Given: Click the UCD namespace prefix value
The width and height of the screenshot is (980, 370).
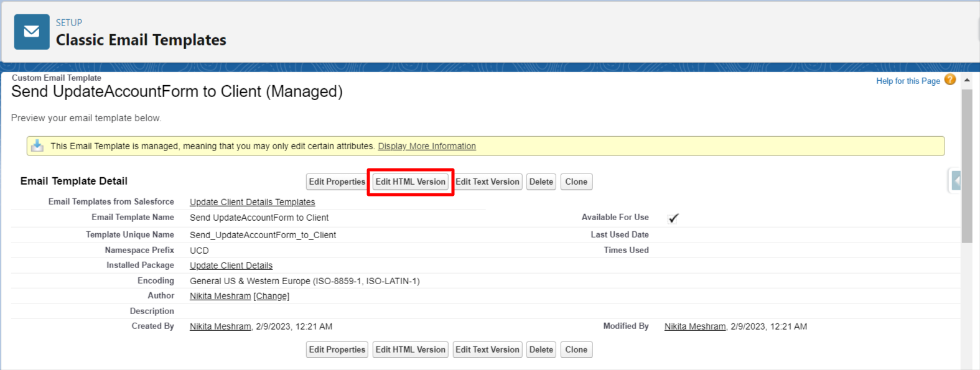Looking at the screenshot, I should coord(199,251).
